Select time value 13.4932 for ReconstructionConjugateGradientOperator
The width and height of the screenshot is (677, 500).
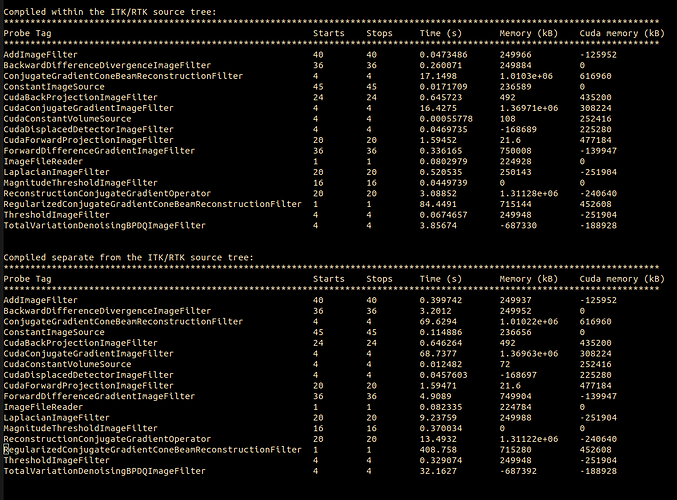coord(438,439)
